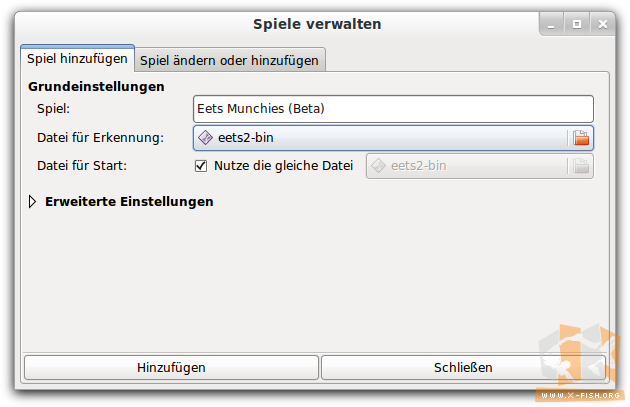630x407 pixels.
Task: Click the Erweiterte Einstellungen heading text
Action: (x=129, y=201)
